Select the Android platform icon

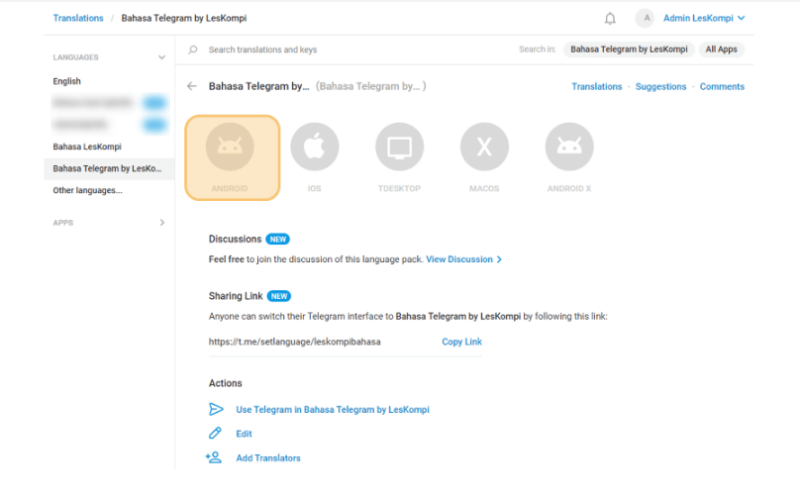point(230,147)
